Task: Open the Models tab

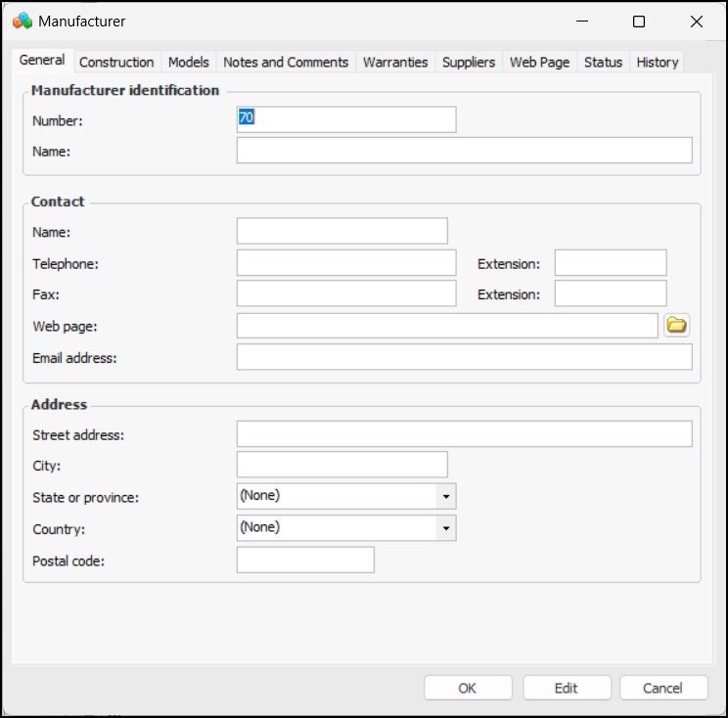Action: pyautogui.click(x=188, y=62)
